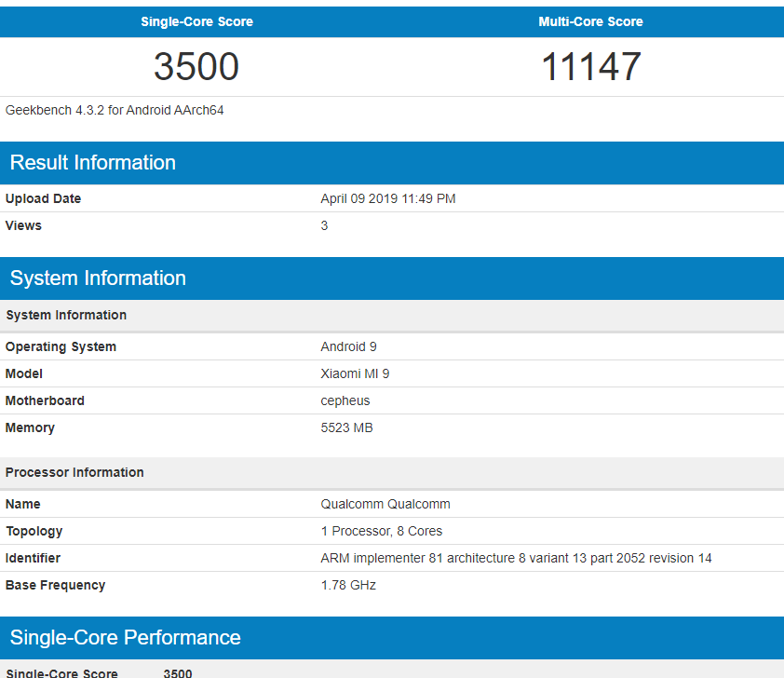Click the Result Information section heading

tap(93, 162)
